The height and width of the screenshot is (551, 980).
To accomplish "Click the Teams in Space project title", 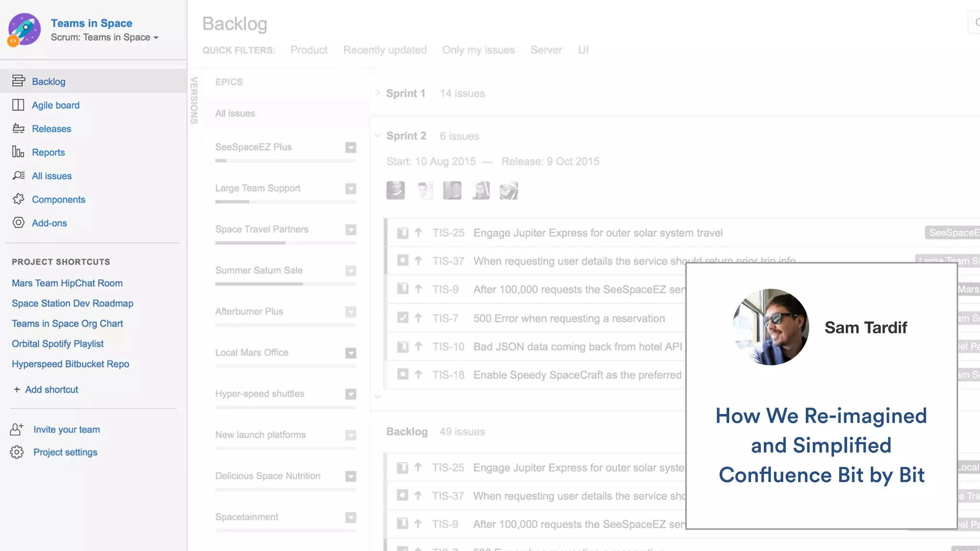I will click(91, 23).
